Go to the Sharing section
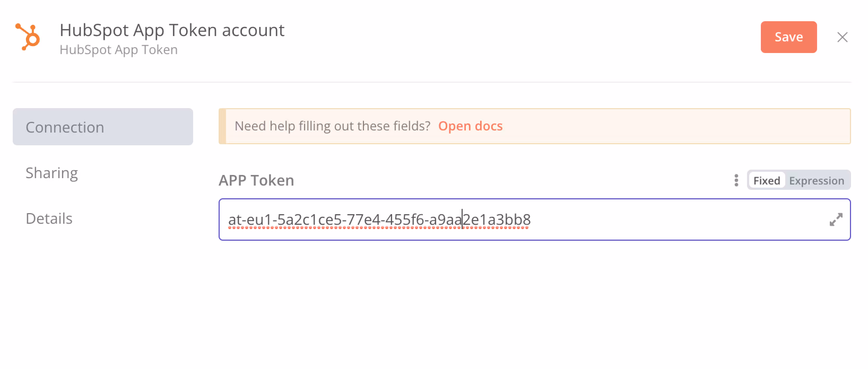The height and width of the screenshot is (369, 868). (52, 173)
